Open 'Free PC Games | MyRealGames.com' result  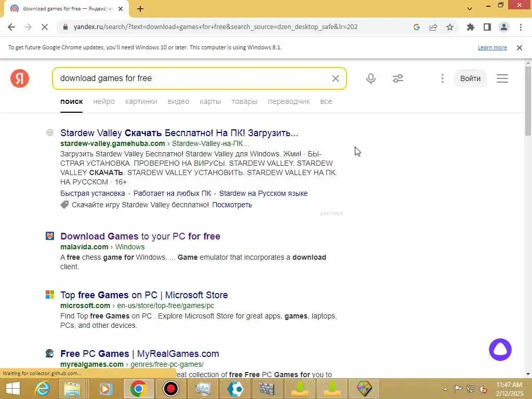(x=139, y=353)
